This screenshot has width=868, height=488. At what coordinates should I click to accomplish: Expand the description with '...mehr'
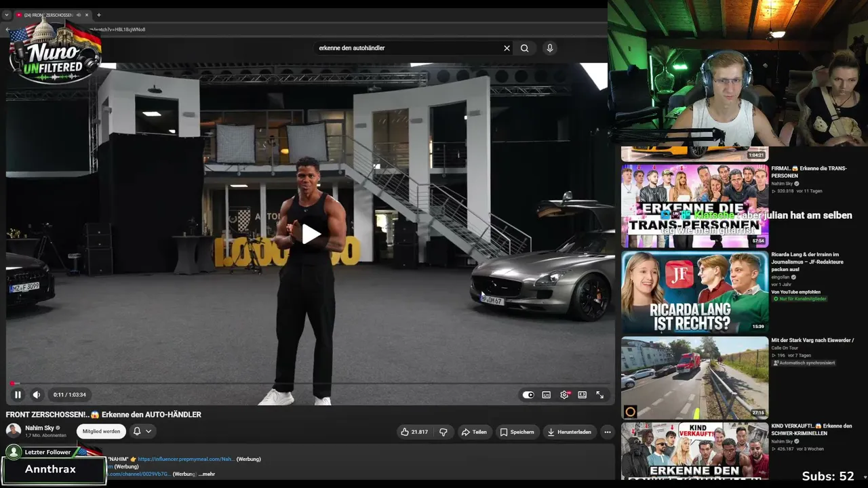click(206, 474)
